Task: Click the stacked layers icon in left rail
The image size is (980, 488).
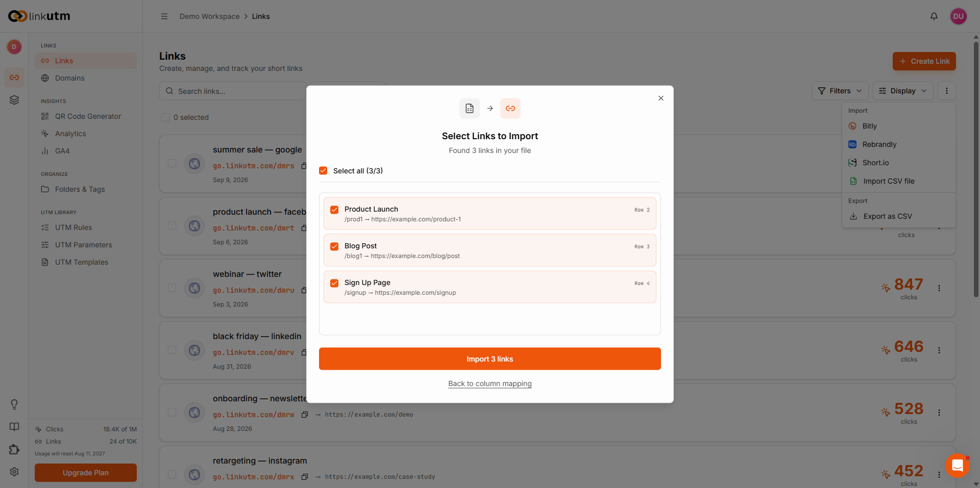Action: click(x=14, y=100)
